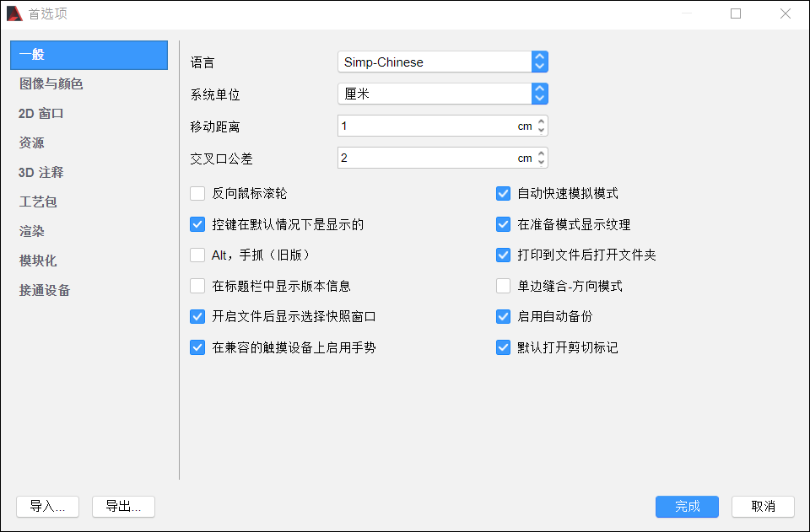Enable the 反向鼠标滚轮 checkbox
810x532 pixels.
tap(197, 194)
